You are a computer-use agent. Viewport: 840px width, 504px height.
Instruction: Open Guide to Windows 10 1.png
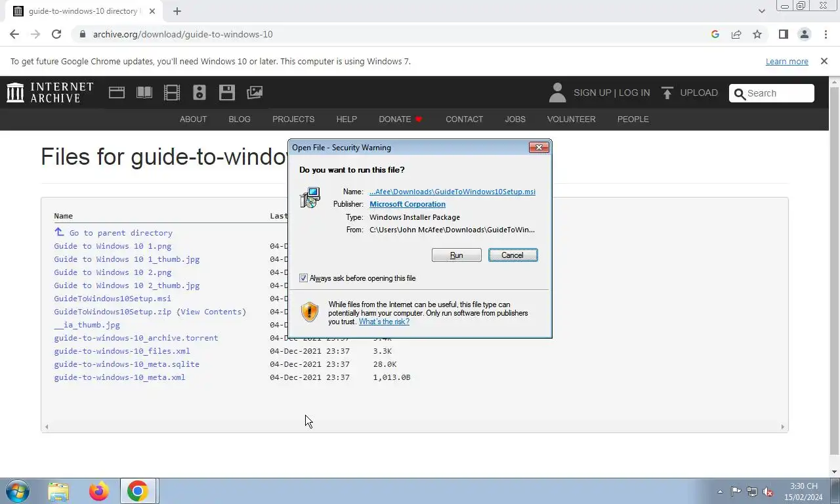[113, 246]
